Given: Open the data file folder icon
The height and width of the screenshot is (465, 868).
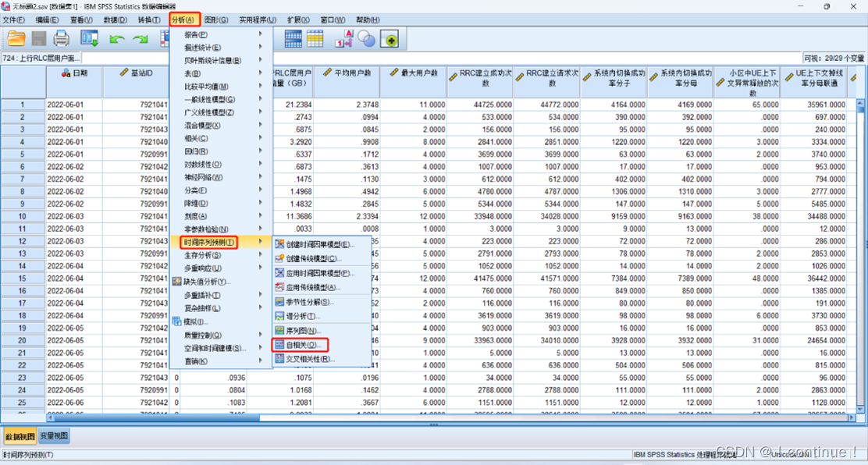Looking at the screenshot, I should (x=16, y=39).
